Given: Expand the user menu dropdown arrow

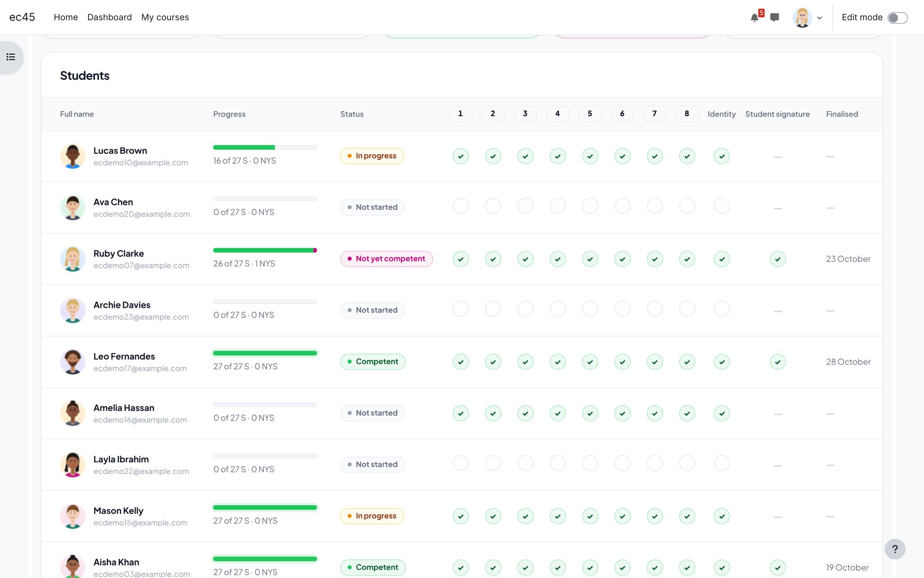Looking at the screenshot, I should 820,18.
